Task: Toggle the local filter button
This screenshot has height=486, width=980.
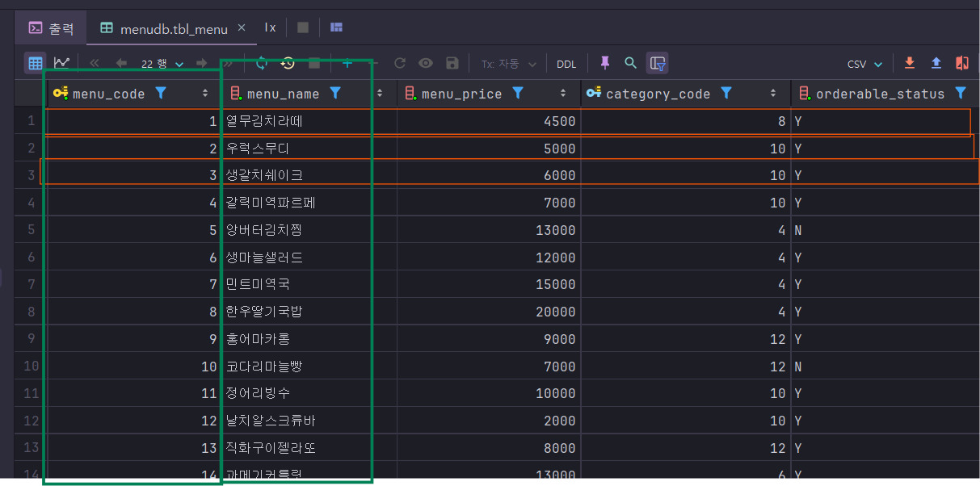Action: click(x=658, y=63)
